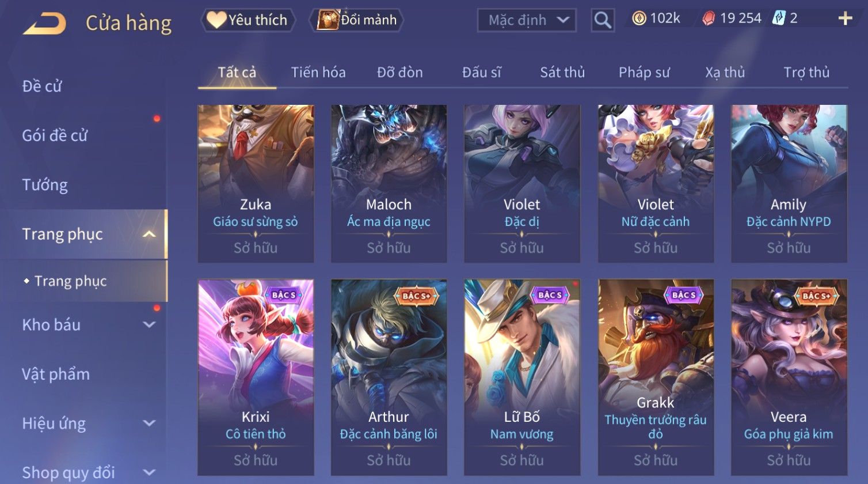Open the Veera Góa phụ giả kim card
This screenshot has width=868, height=484.
pyautogui.click(x=789, y=377)
